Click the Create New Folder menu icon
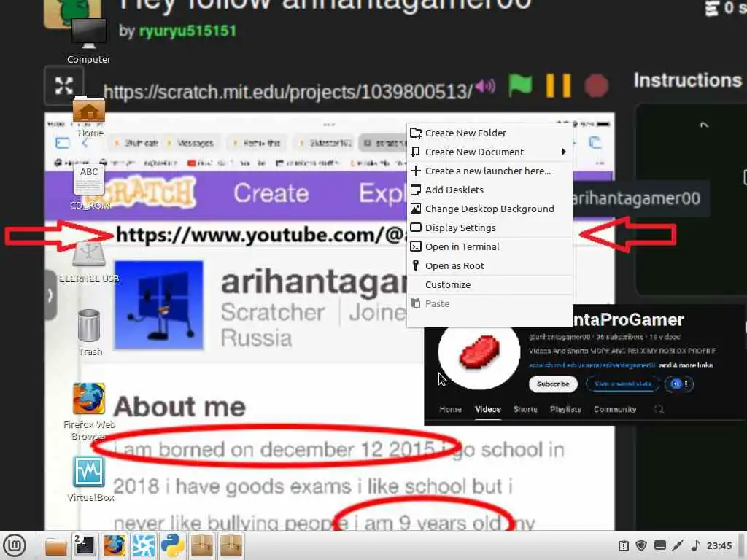The width and height of the screenshot is (747, 560). [x=415, y=133]
